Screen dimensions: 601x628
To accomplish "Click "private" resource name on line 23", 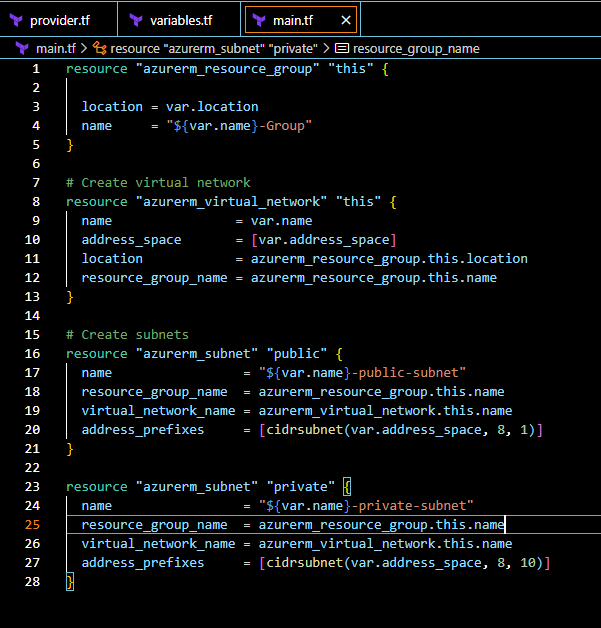I will coord(301,487).
